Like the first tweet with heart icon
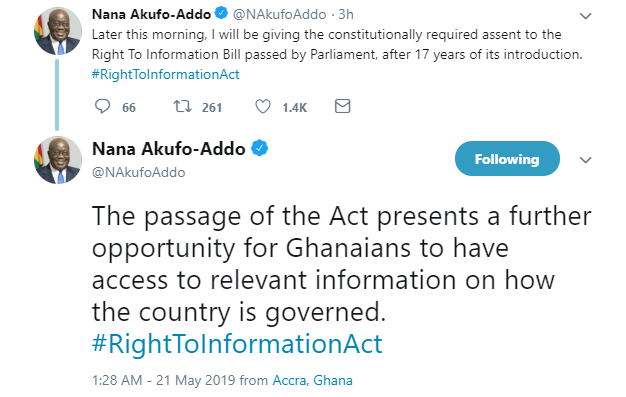The width and height of the screenshot is (626, 397). coord(263,107)
